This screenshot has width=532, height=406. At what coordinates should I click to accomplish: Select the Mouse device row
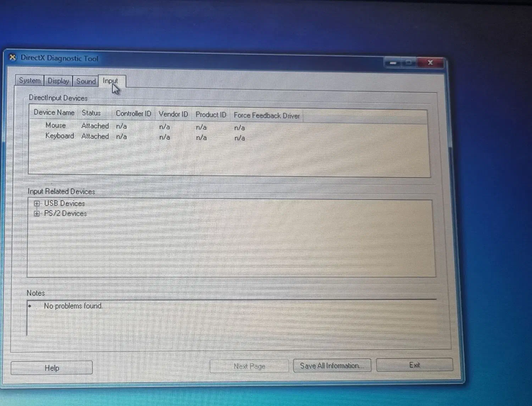[56, 125]
